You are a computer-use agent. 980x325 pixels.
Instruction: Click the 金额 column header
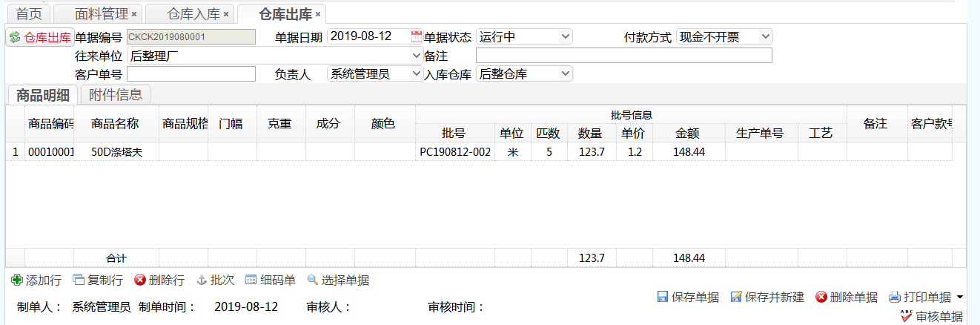coord(688,133)
